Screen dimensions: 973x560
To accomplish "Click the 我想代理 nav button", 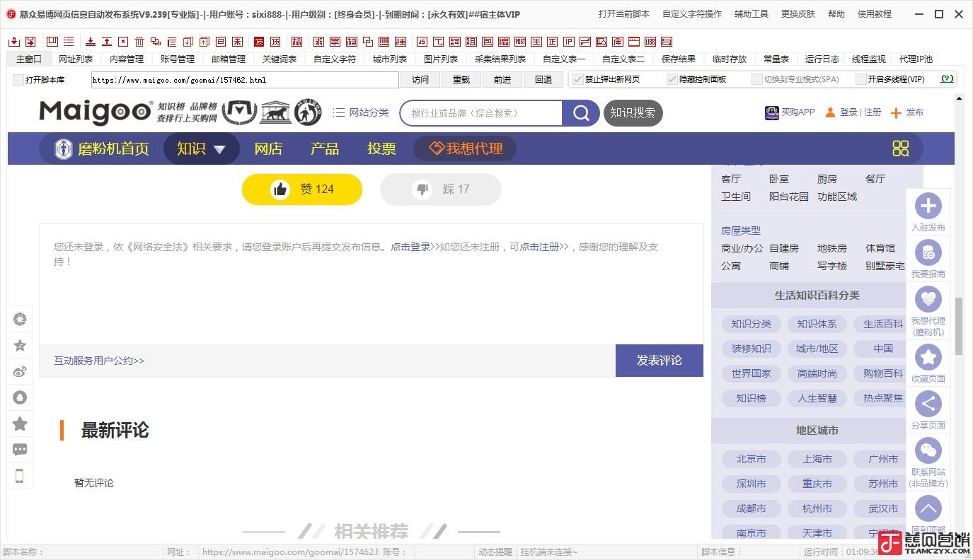I will click(465, 148).
